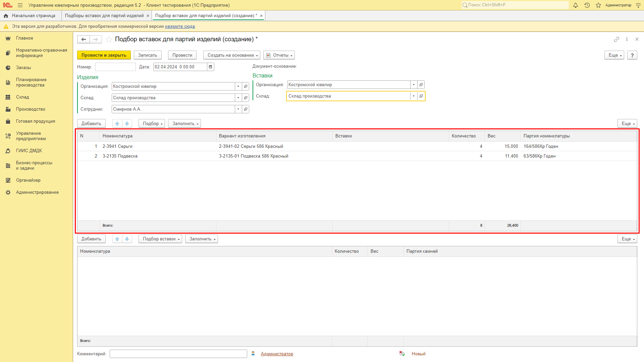Expand Сотрудник dropdown arrow
644x362 pixels.
(238, 109)
